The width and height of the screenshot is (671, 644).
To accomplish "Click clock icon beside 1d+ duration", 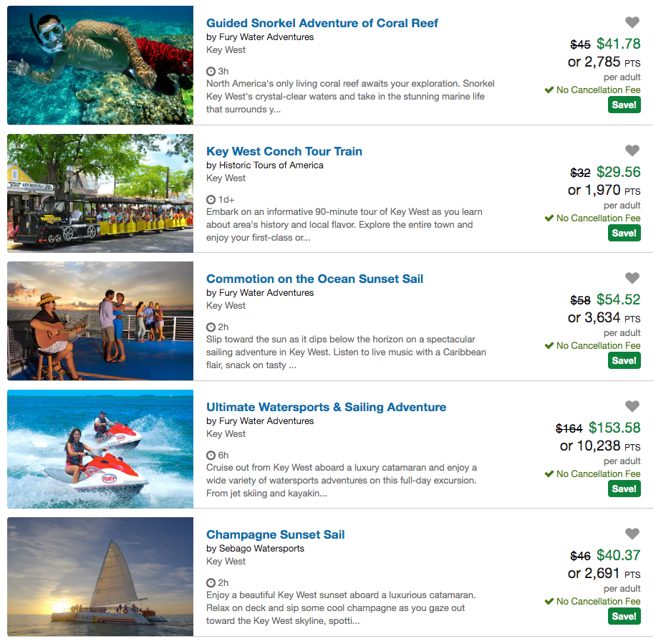I will coord(211,200).
